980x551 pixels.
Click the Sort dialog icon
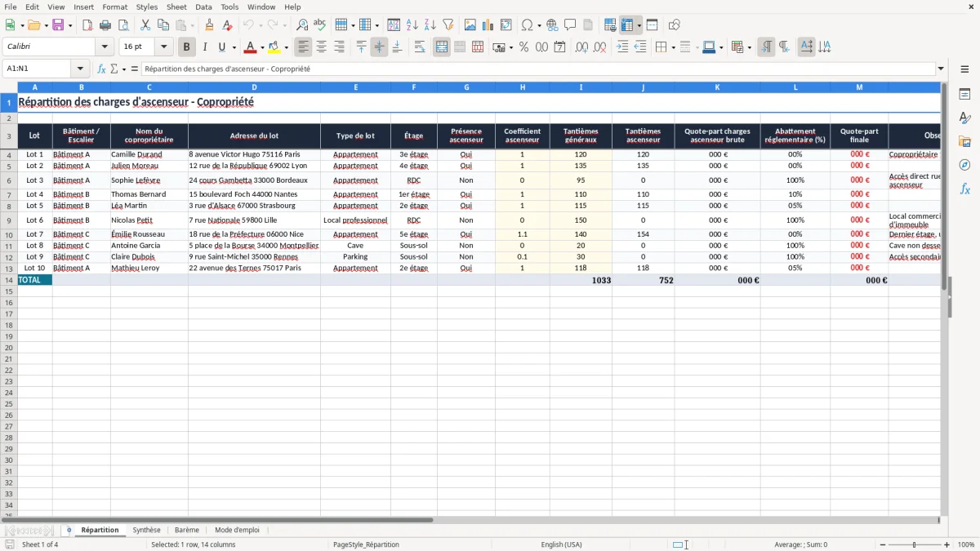[394, 25]
